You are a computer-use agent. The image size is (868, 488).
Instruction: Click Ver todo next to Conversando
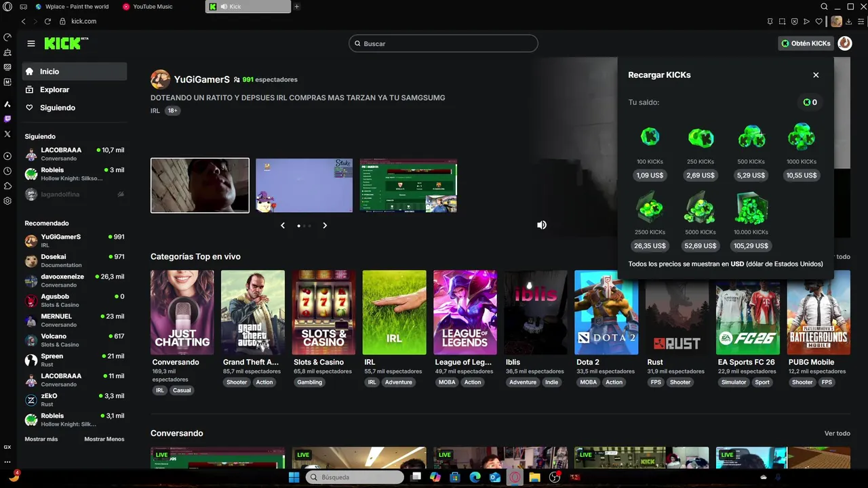coord(837,433)
